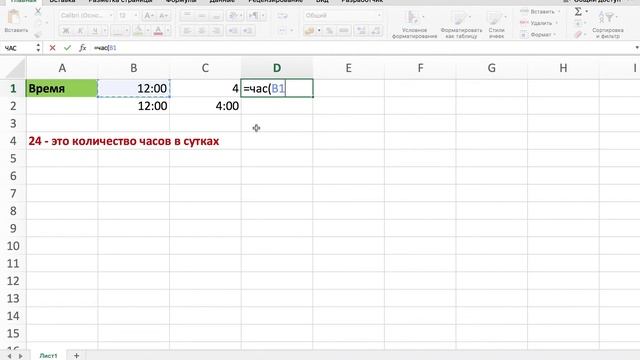Click the Формат cells button

(538, 35)
